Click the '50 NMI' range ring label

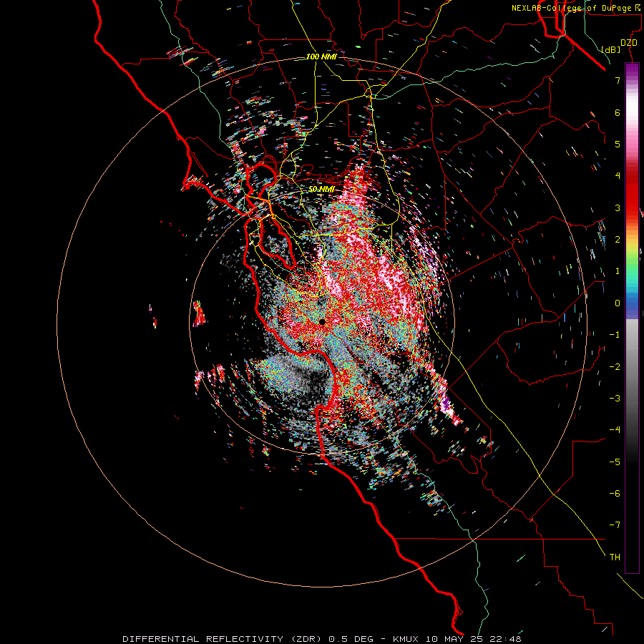coord(321,189)
